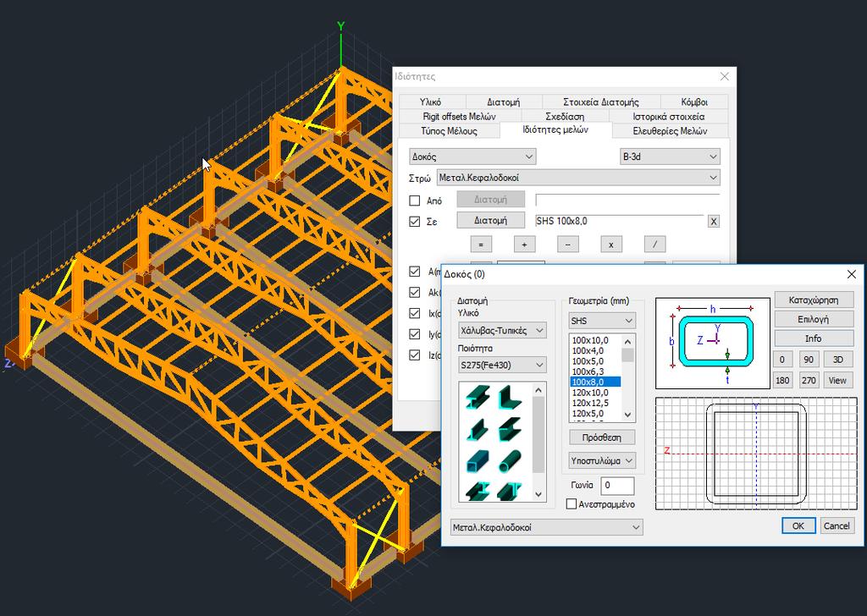Select the circular hollow pipe section icon
867x616 pixels.
510,461
